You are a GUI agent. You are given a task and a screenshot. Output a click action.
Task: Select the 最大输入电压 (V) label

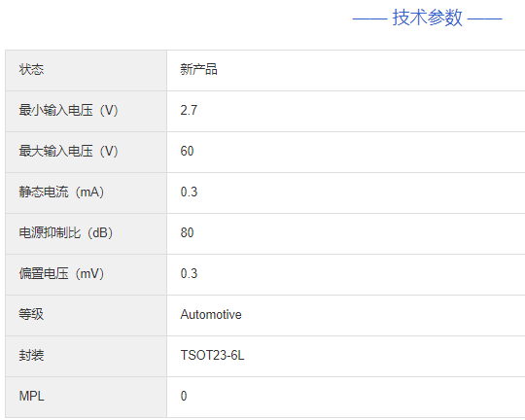coord(69,151)
